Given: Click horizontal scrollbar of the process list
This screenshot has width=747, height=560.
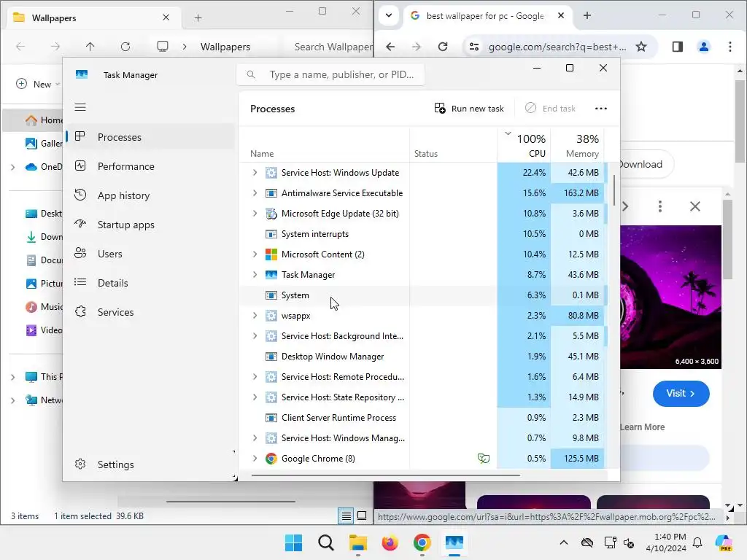Looking at the screenshot, I should pyautogui.click(x=385, y=475).
